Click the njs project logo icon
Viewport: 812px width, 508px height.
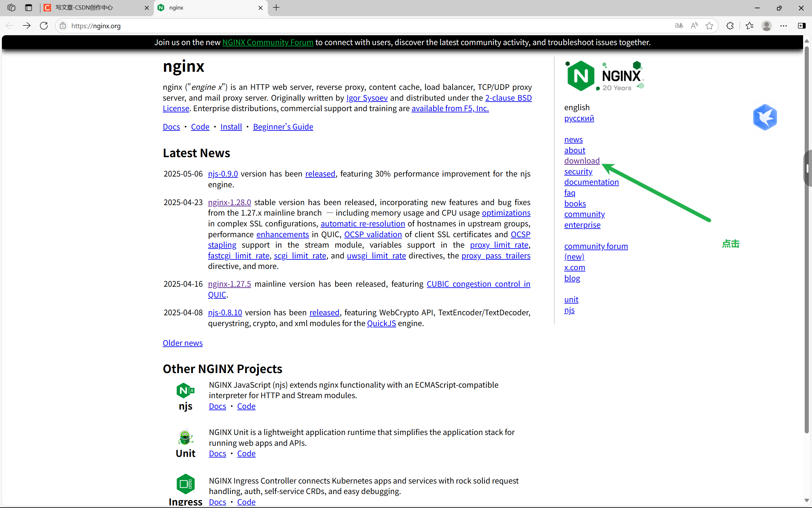pyautogui.click(x=185, y=391)
